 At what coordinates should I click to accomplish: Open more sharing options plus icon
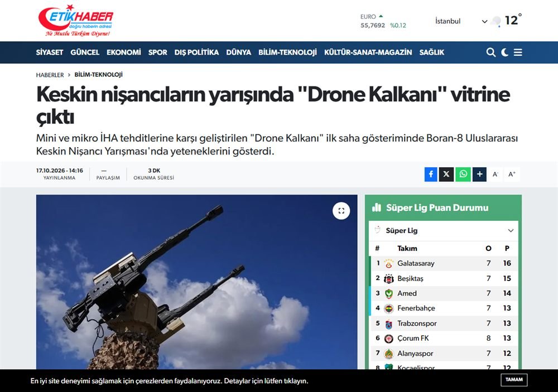click(x=479, y=175)
